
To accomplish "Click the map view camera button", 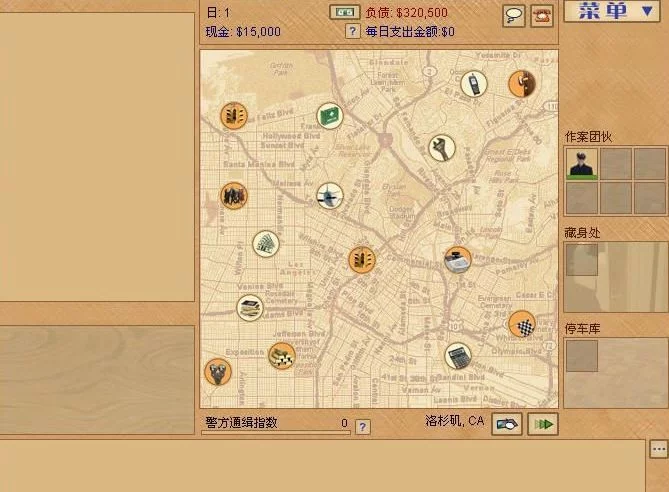I will pyautogui.click(x=508, y=424).
